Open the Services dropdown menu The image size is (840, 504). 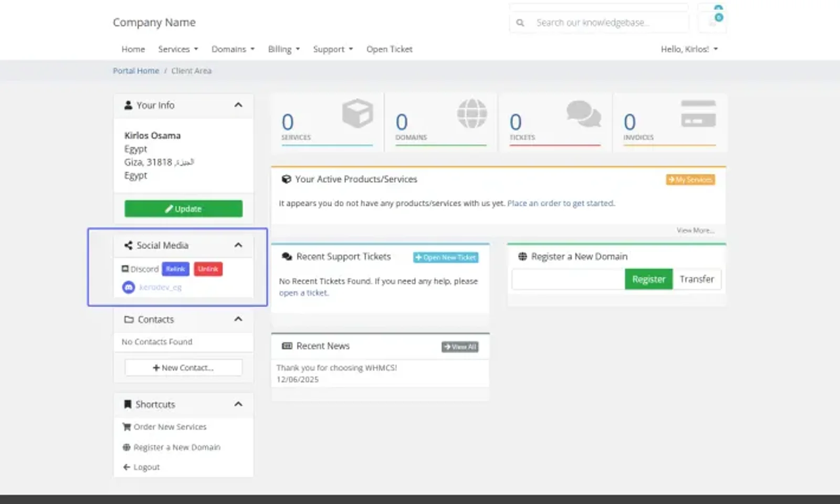[178, 49]
